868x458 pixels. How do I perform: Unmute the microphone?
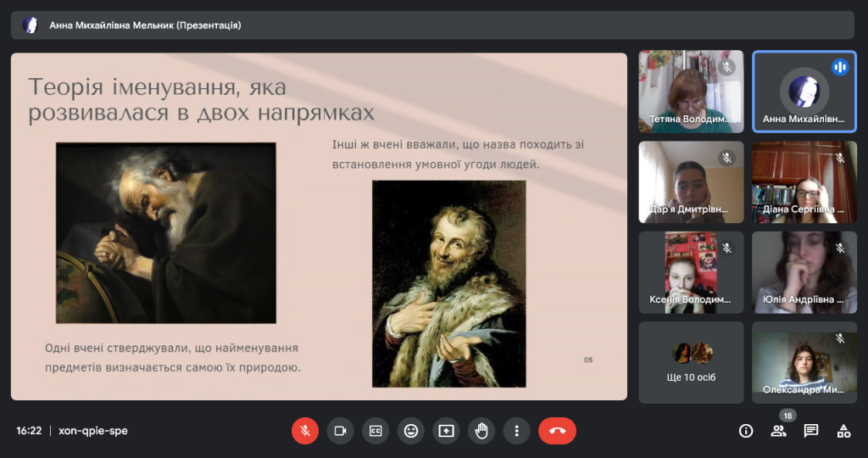point(305,431)
